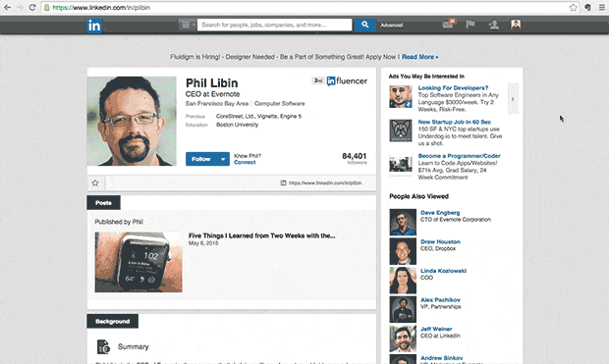This screenshot has width=609, height=364.
Task: Go back with the browser back arrow
Action: 8,8
